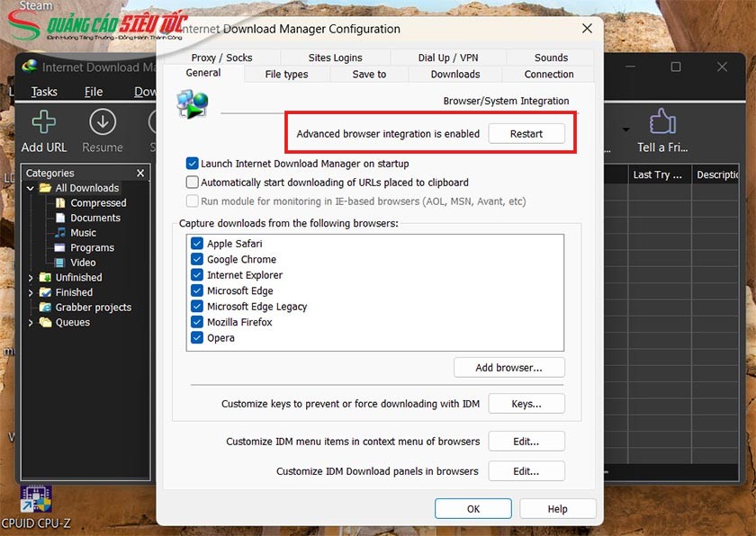Viewport: 756px width, 536px height.
Task: Click the Tell a Friend thumbs-up icon
Action: (661, 122)
